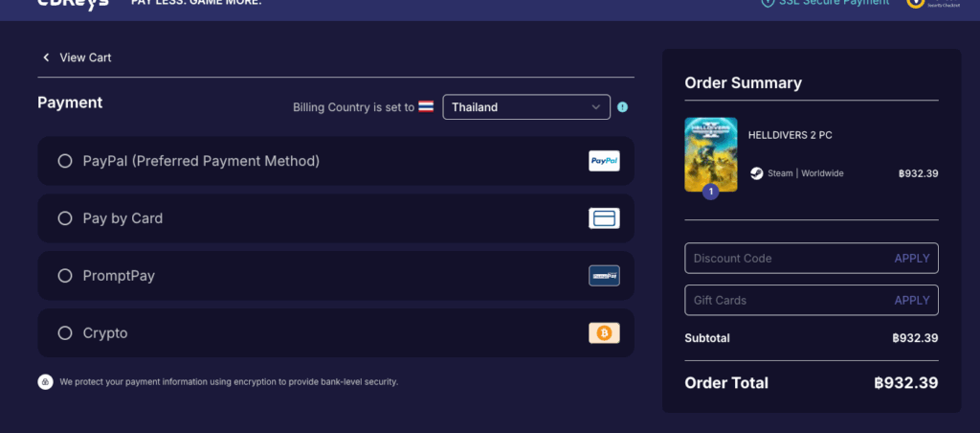Click the SSL Secure Payment shield icon
This screenshot has height=433, width=980.
pos(768,2)
